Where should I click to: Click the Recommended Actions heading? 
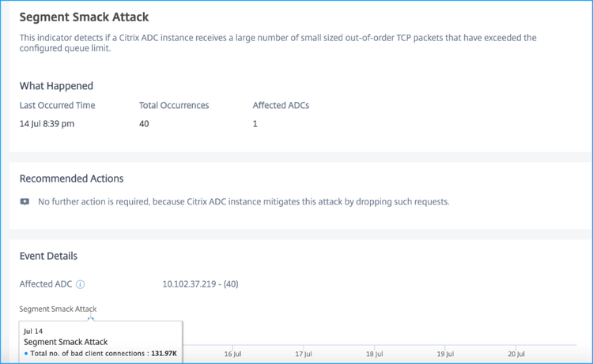click(x=71, y=178)
